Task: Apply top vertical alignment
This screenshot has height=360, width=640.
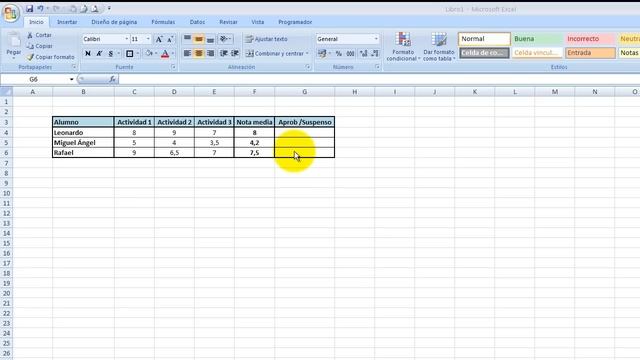Action: [187, 39]
